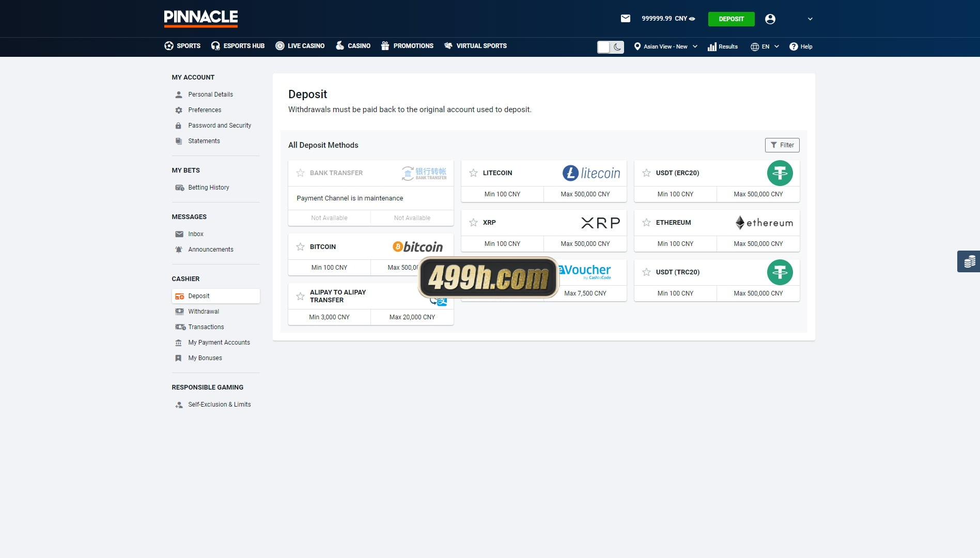Open Virtual Sports section
The height and width of the screenshot is (558, 980).
click(475, 46)
